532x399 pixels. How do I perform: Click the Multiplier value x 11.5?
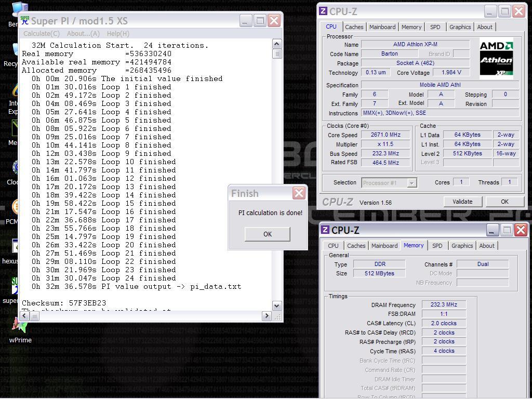385,144
